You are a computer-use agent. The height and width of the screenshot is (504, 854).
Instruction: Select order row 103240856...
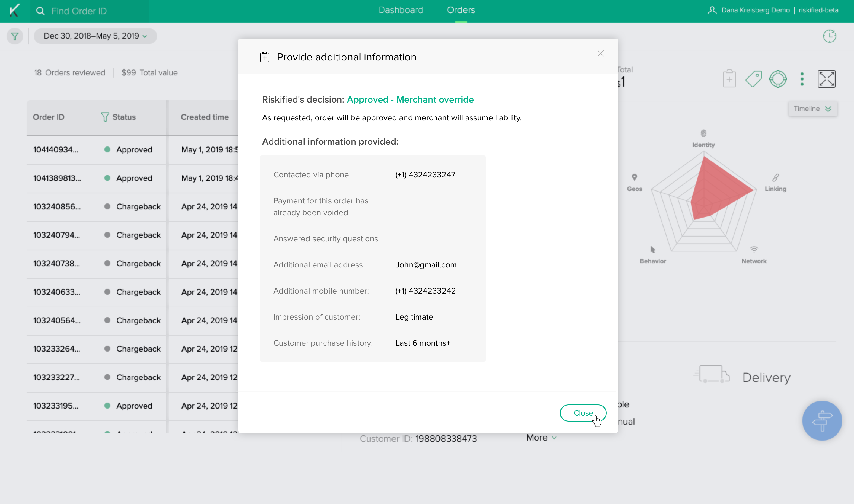click(x=133, y=207)
